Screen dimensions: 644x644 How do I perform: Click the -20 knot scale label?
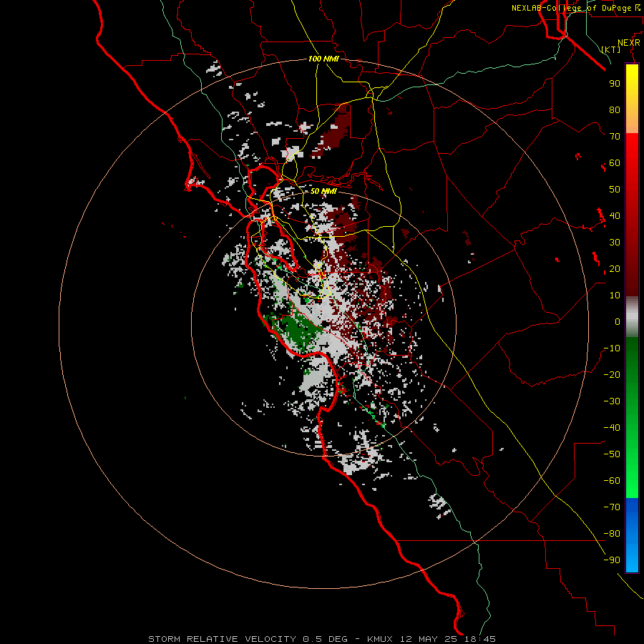tap(612, 375)
